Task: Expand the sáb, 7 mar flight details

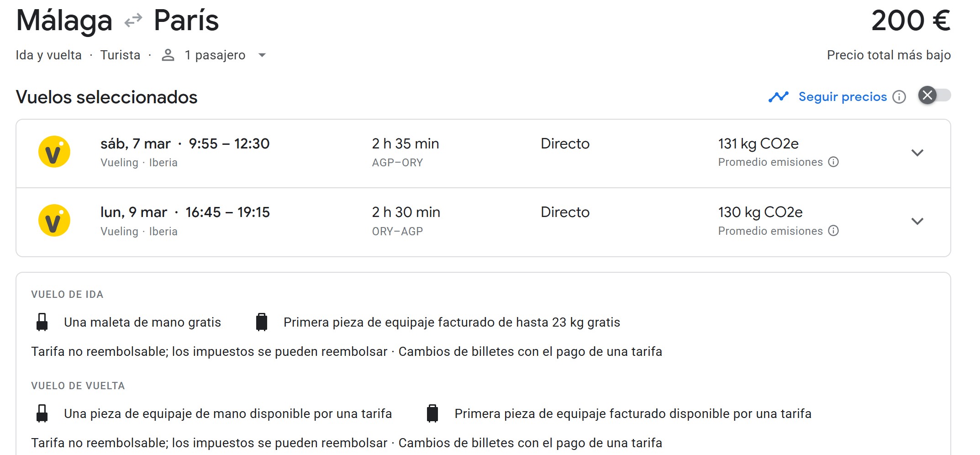Action: tap(917, 153)
